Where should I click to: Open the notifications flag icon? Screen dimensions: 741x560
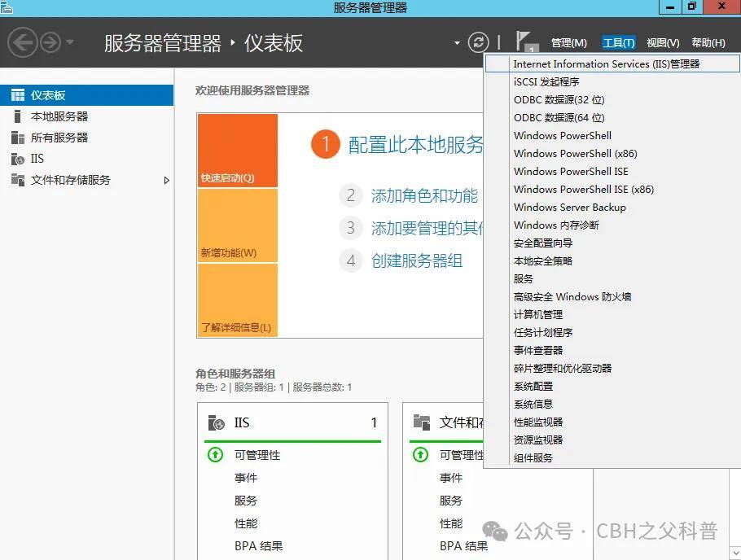[524, 42]
